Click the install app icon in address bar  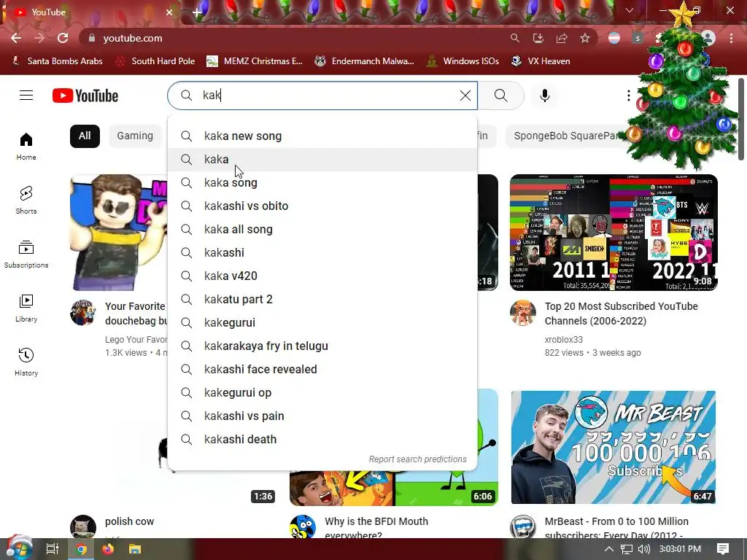pyautogui.click(x=538, y=38)
